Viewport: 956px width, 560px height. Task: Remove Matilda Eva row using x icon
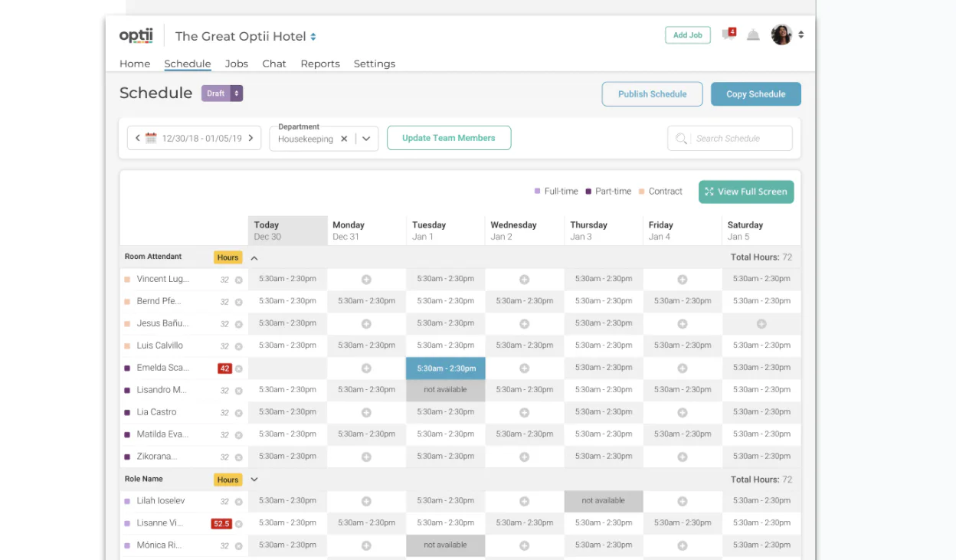pos(238,435)
